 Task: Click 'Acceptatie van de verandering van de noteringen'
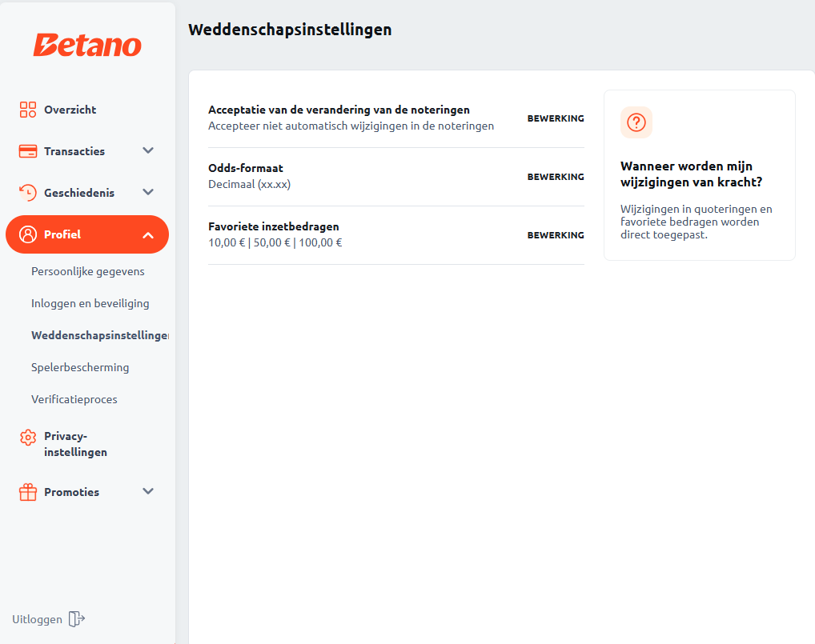click(339, 110)
